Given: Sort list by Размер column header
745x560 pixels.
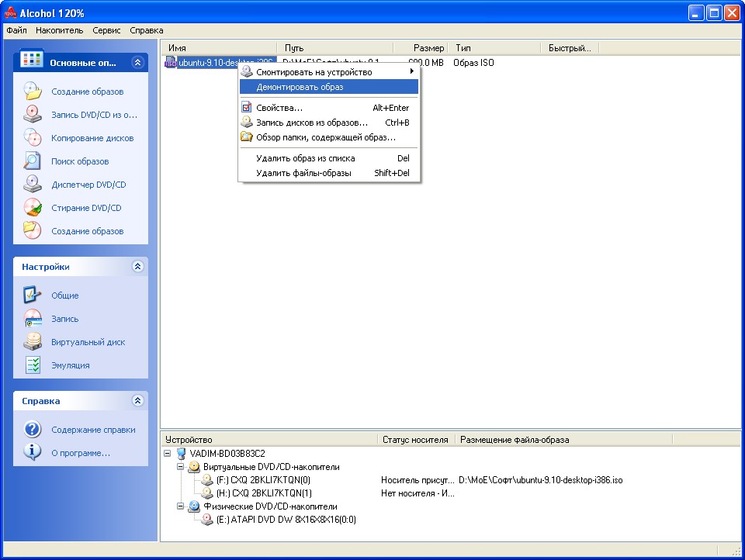Looking at the screenshot, I should tap(421, 48).
